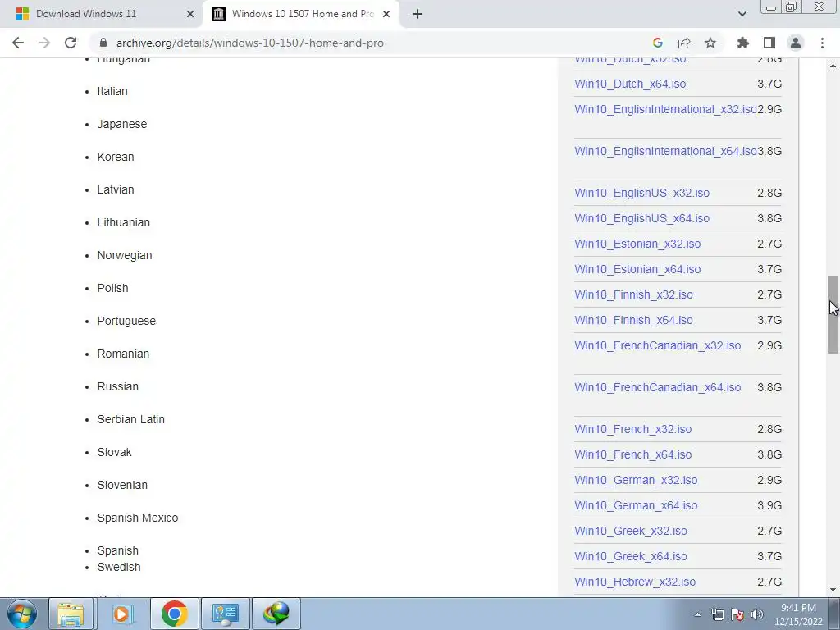This screenshot has width=840, height=630.
Task: Open the Windows Start menu
Action: [22, 614]
